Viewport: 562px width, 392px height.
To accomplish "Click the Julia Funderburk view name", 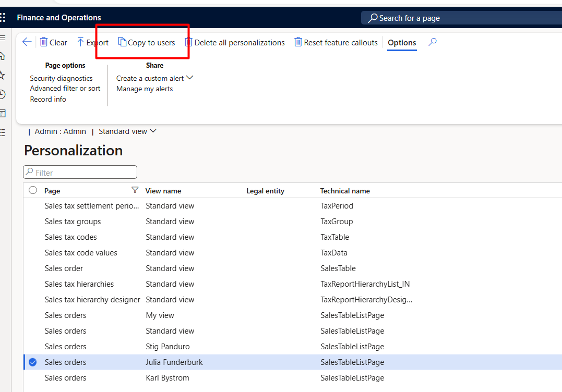I will (x=174, y=362).
